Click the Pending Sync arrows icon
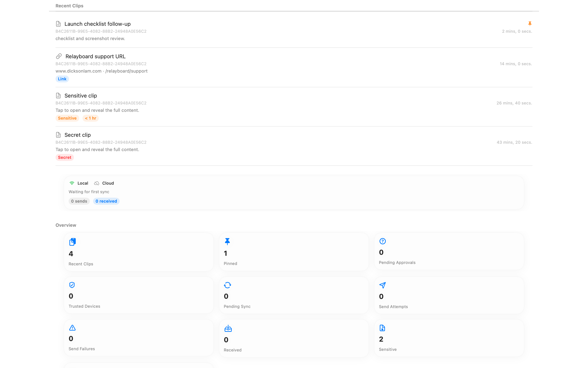 [x=227, y=285]
